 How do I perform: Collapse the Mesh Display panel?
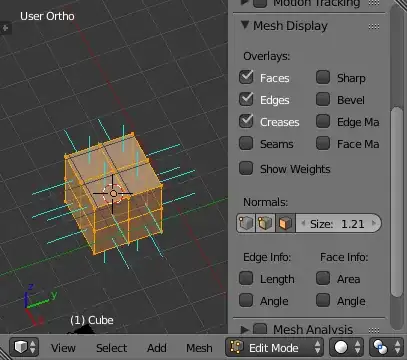tap(245, 25)
